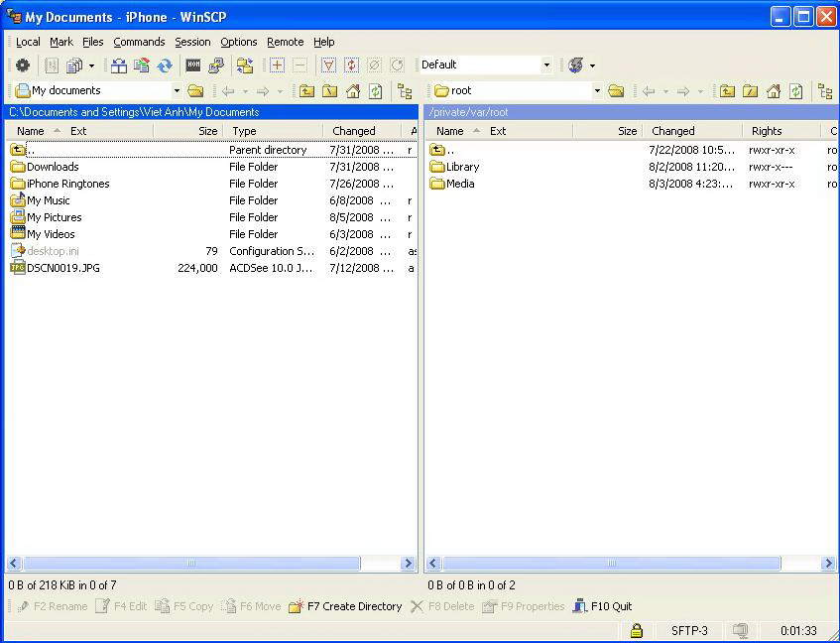This screenshot has height=643, width=840.
Task: Click the SFTP-3 protocol status indicator
Action: pyautogui.click(x=689, y=631)
